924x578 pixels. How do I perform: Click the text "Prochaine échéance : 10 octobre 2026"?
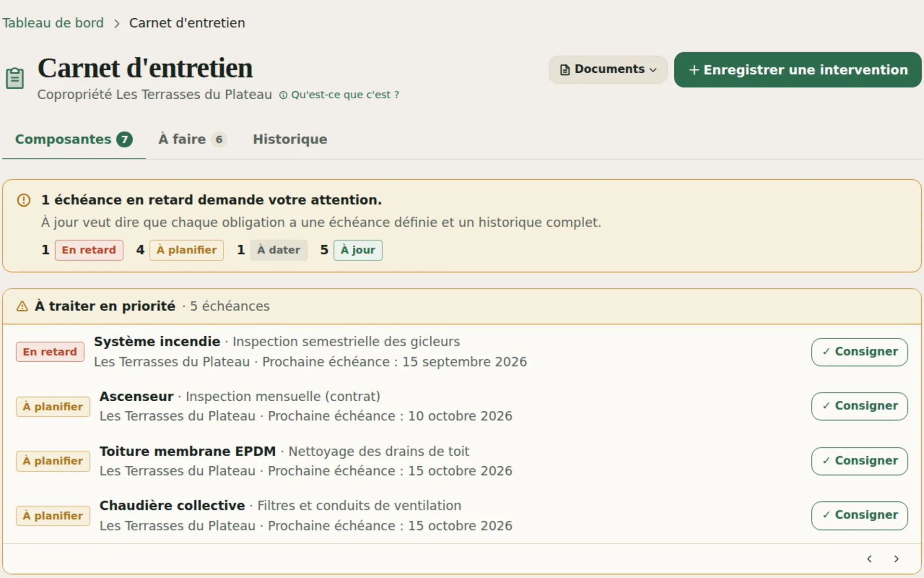coord(390,416)
